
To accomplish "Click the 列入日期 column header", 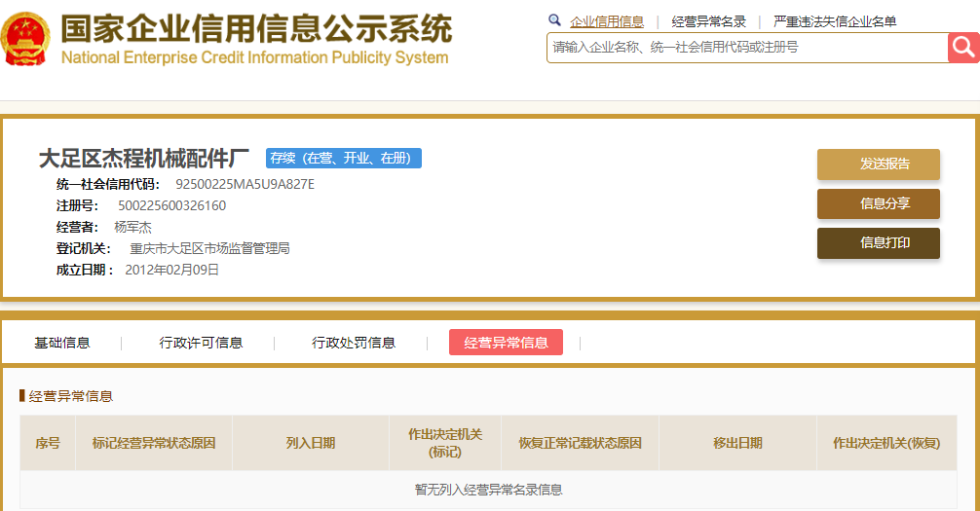I will click(x=311, y=443).
